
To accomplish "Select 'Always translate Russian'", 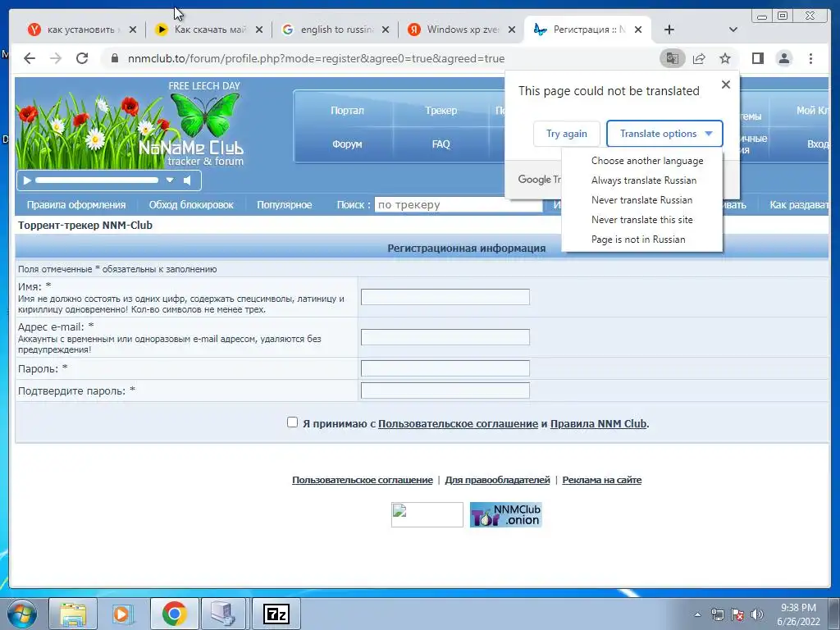I will click(644, 180).
